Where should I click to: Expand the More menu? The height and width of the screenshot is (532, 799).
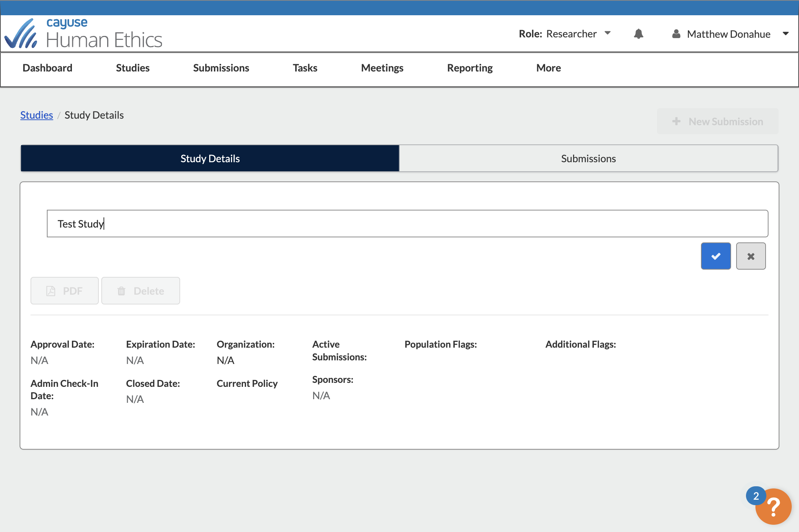548,68
